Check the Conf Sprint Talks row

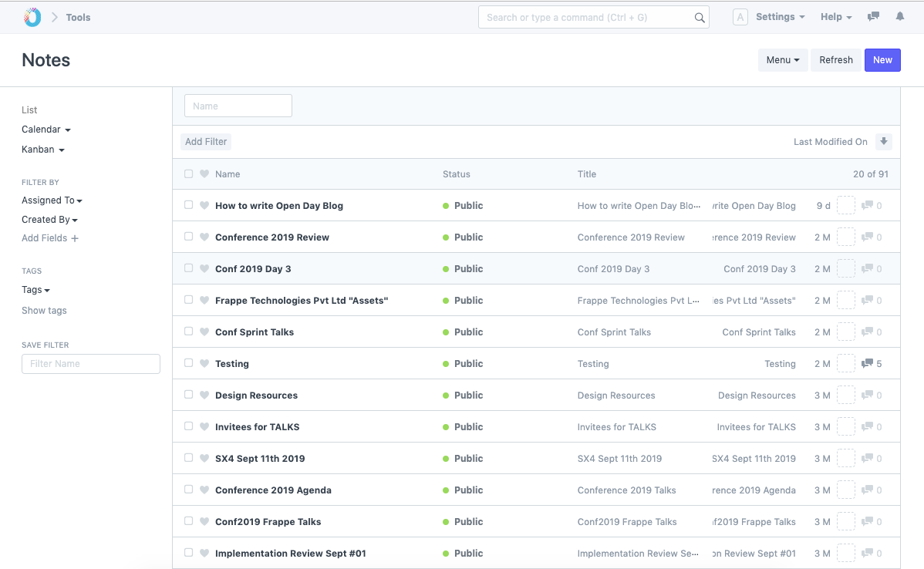click(188, 331)
